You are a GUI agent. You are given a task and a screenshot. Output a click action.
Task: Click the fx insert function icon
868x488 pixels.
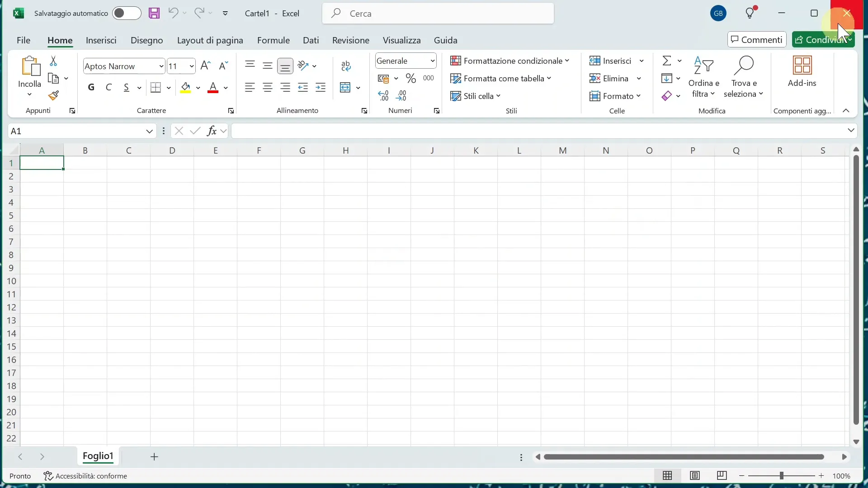tap(212, 131)
